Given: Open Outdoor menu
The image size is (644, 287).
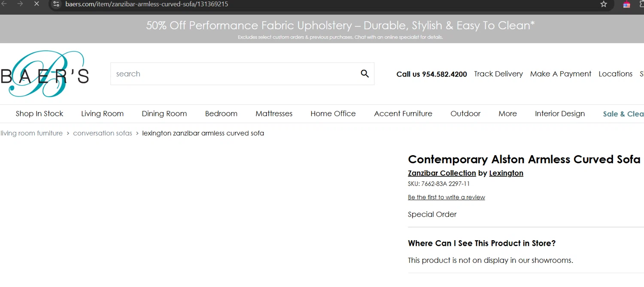Looking at the screenshot, I should 465,113.
